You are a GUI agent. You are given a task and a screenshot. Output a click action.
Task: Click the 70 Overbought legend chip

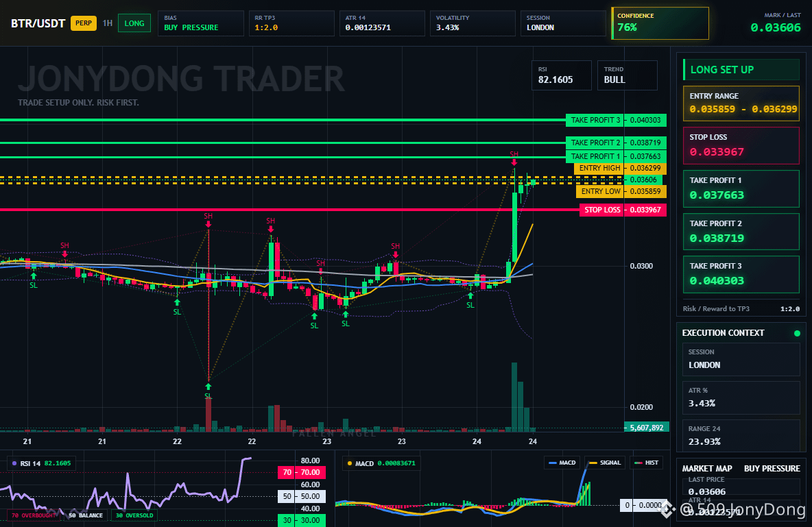click(x=34, y=515)
